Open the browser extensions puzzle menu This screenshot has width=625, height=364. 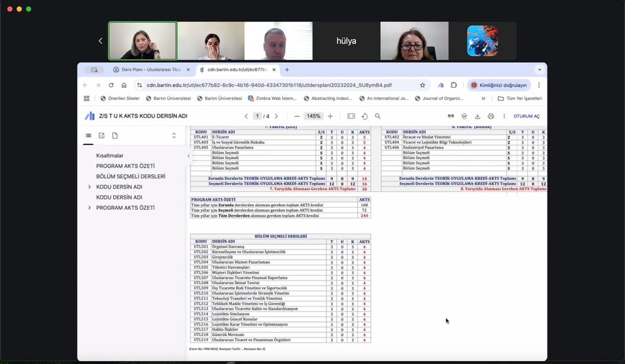[x=453, y=85]
